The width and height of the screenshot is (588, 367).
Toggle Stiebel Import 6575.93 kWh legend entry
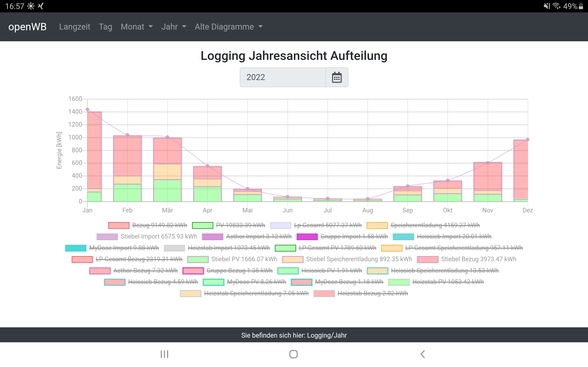pos(158,236)
